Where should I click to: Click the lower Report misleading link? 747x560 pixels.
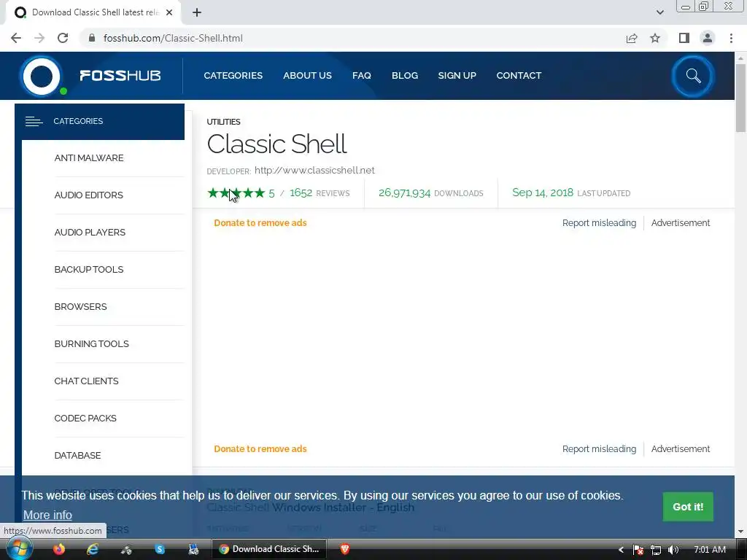point(599,449)
